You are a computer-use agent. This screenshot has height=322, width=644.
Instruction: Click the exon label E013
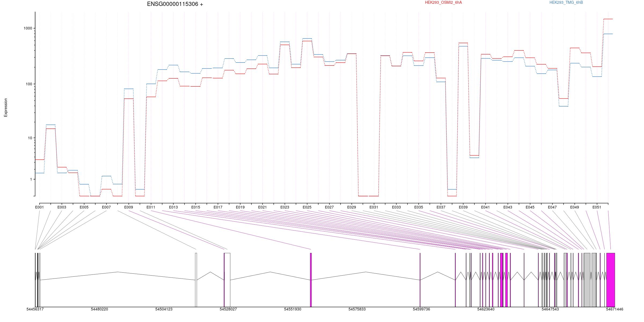tap(173, 207)
